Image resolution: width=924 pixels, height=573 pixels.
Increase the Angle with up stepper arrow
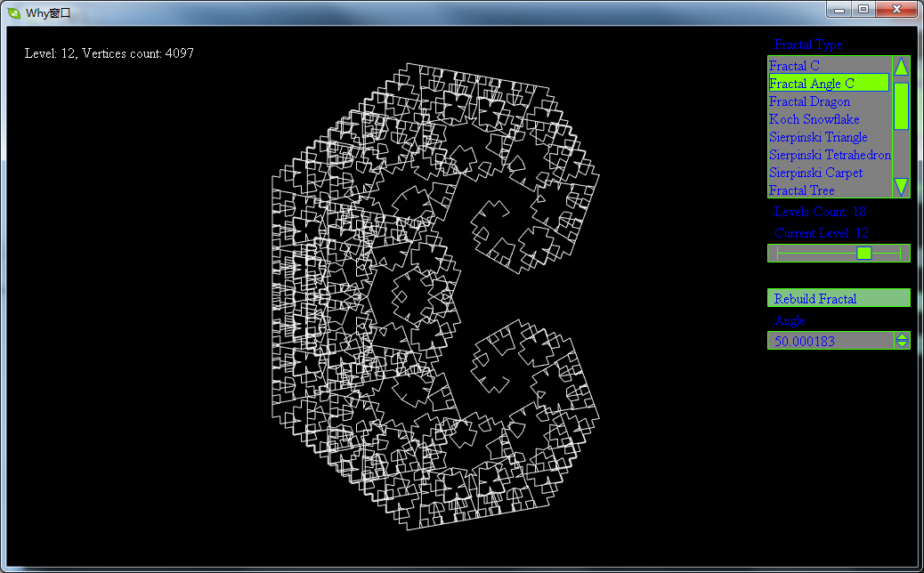click(x=902, y=336)
